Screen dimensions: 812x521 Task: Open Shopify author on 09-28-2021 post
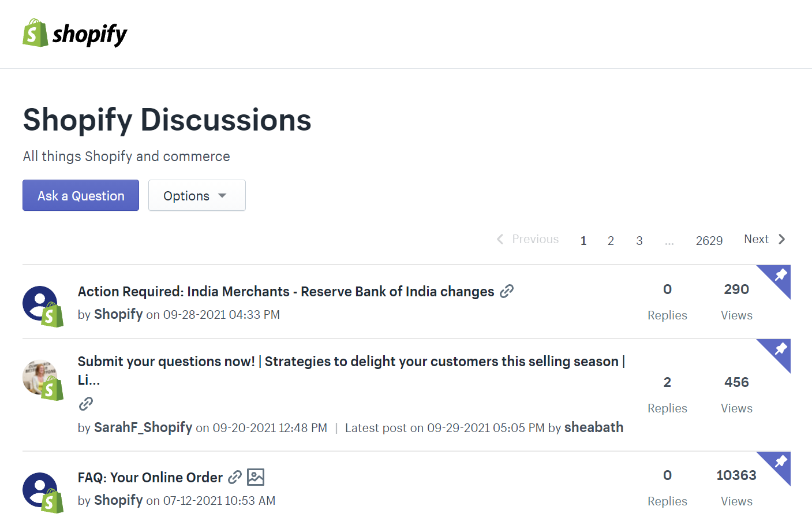coord(118,314)
